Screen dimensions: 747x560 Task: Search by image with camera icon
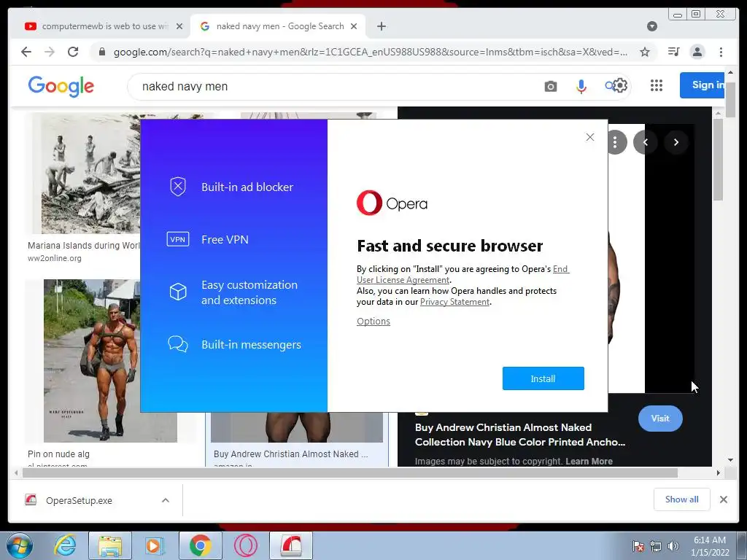pos(550,86)
